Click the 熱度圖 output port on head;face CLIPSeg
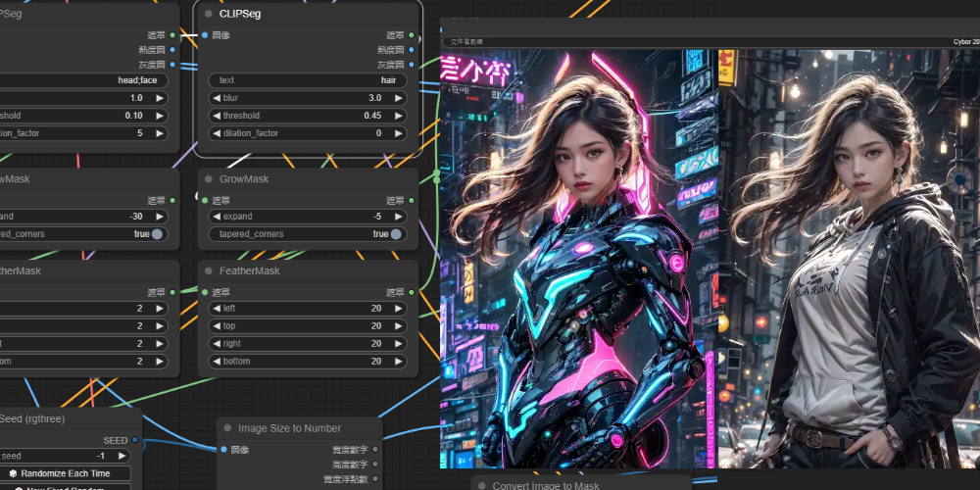 coord(172,50)
